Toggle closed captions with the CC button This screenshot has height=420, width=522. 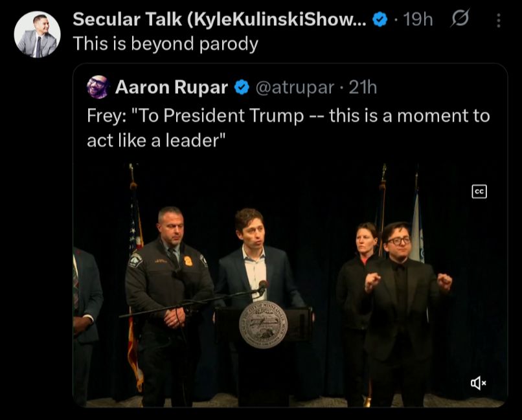click(x=479, y=191)
